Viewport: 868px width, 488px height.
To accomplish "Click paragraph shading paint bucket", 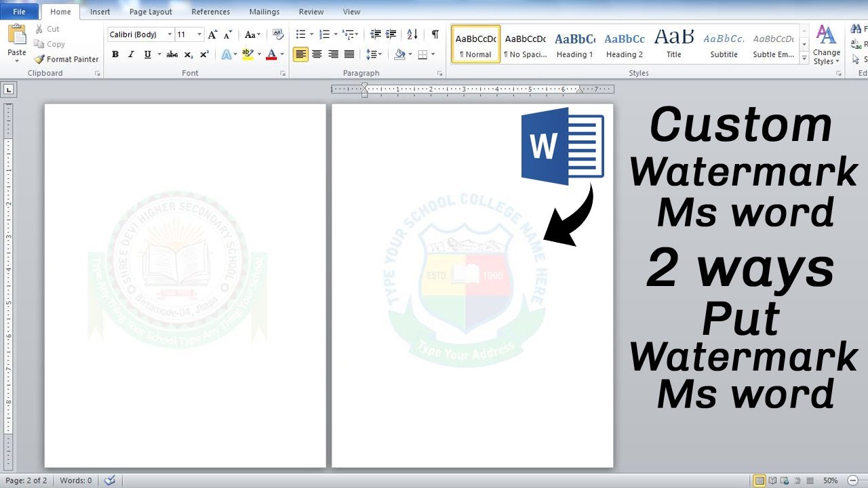I will click(x=399, y=54).
